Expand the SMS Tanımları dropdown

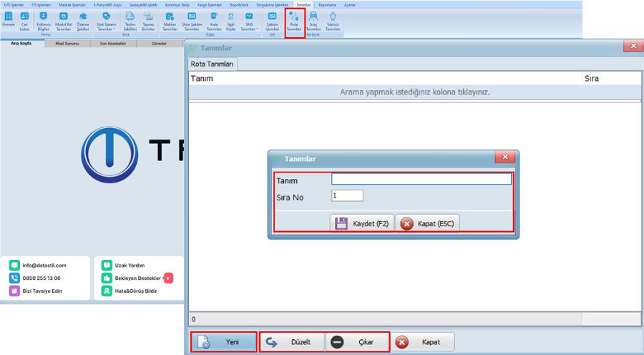pyautogui.click(x=249, y=21)
